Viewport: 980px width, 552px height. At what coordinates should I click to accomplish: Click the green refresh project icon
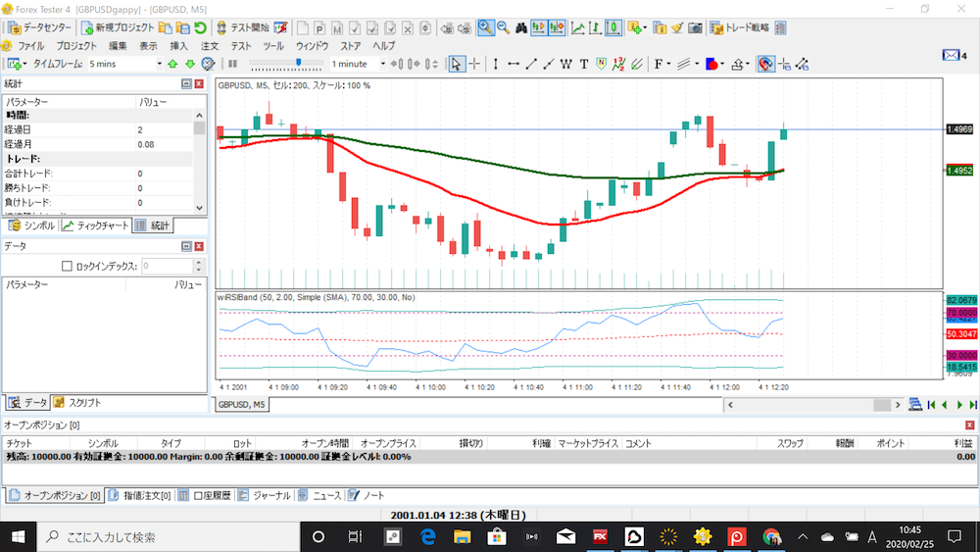coord(199,27)
